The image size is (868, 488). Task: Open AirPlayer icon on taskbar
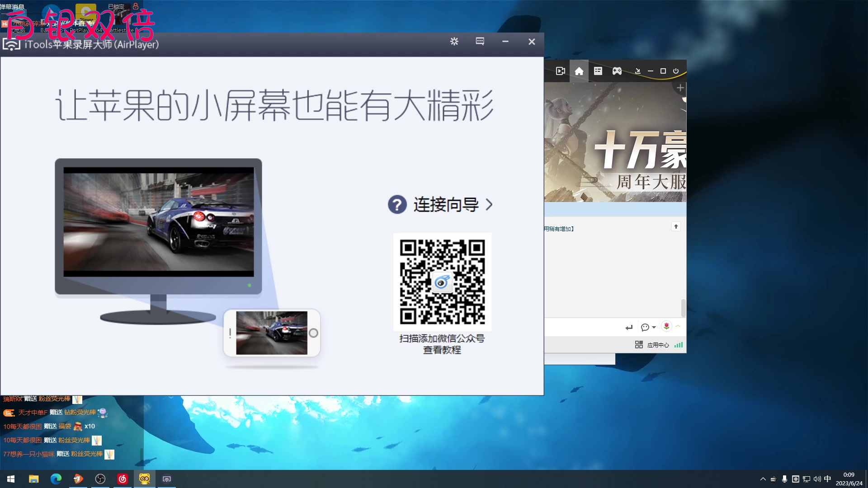click(167, 479)
